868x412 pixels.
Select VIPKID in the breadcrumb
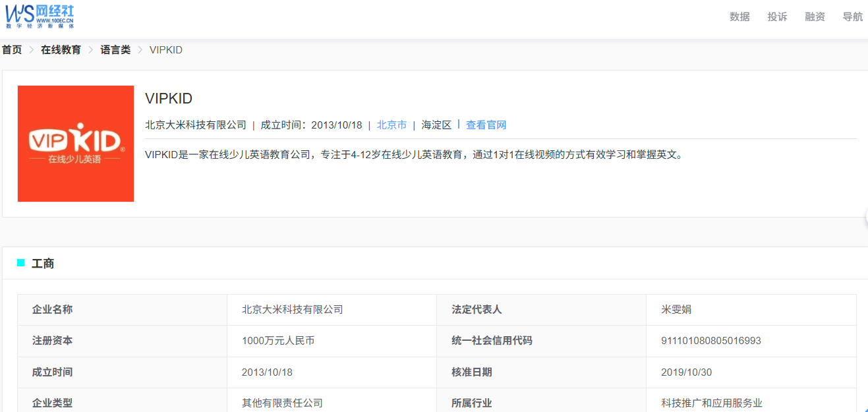[x=166, y=50]
